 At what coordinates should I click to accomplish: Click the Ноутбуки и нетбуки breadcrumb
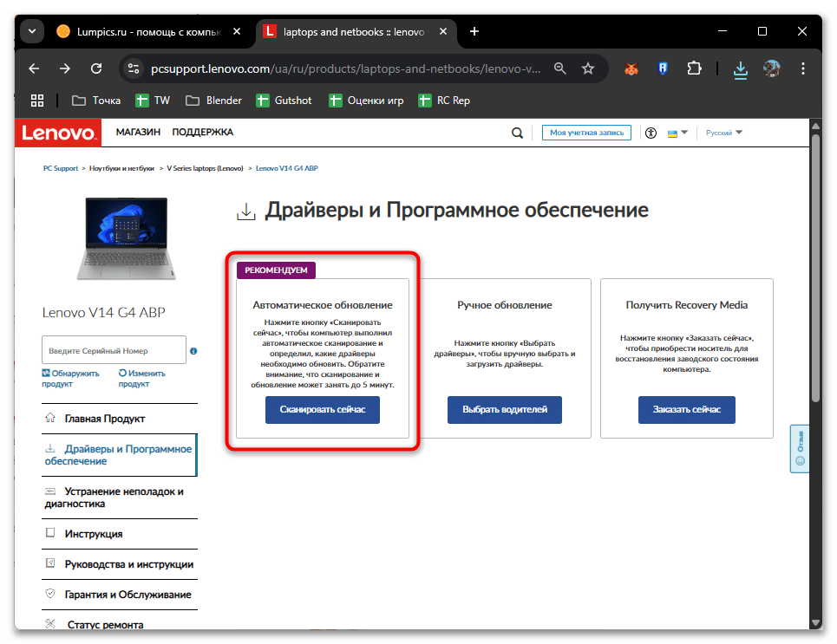click(x=121, y=168)
